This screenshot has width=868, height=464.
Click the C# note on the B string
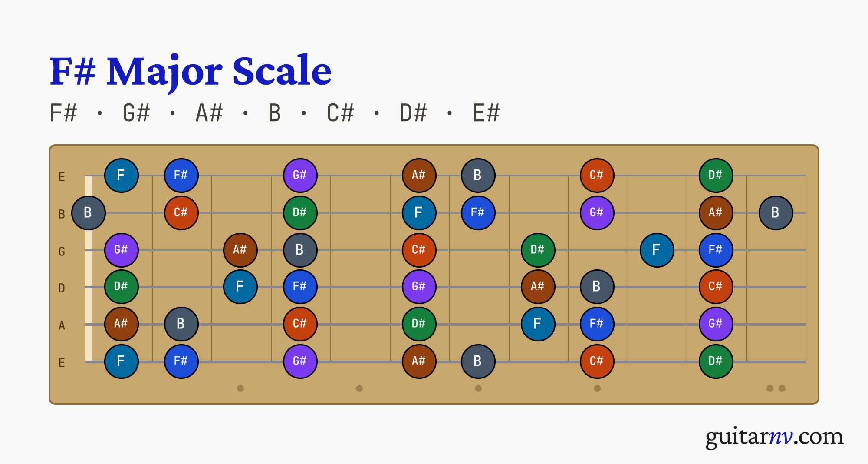[181, 213]
